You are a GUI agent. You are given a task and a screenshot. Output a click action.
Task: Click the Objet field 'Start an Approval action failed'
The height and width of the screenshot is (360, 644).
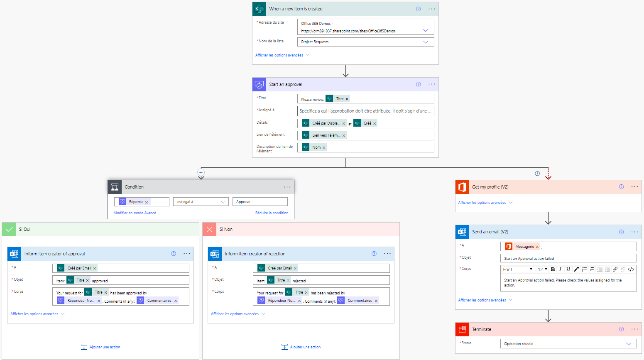coord(568,258)
